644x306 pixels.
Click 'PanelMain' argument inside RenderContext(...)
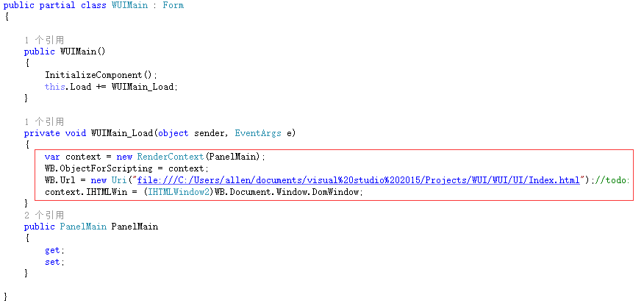coord(232,157)
